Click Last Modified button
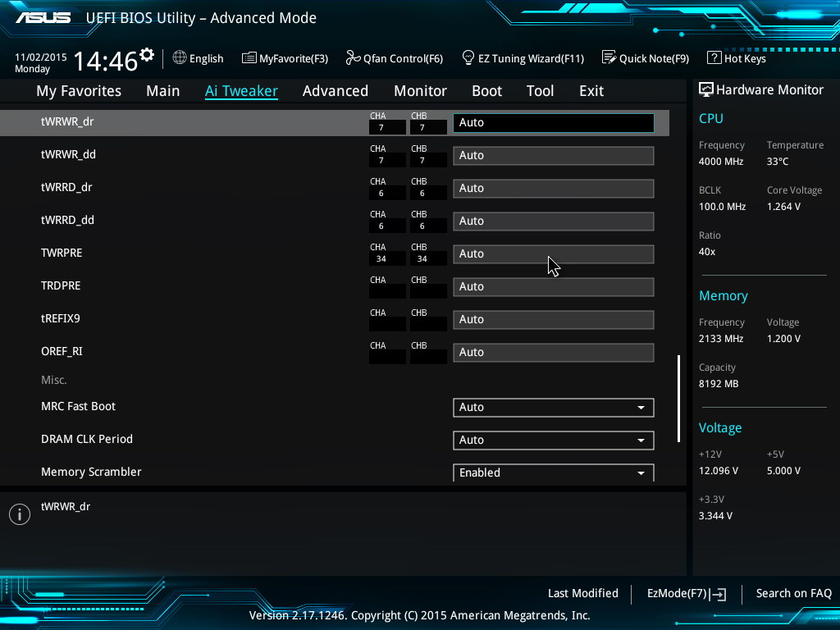840x630 pixels. pyautogui.click(x=582, y=593)
